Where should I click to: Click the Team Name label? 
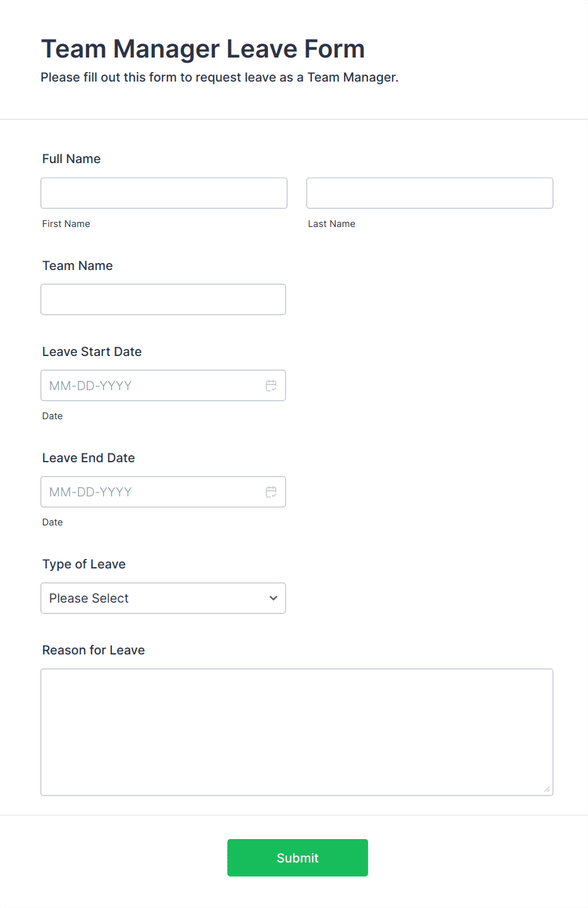[x=78, y=266]
